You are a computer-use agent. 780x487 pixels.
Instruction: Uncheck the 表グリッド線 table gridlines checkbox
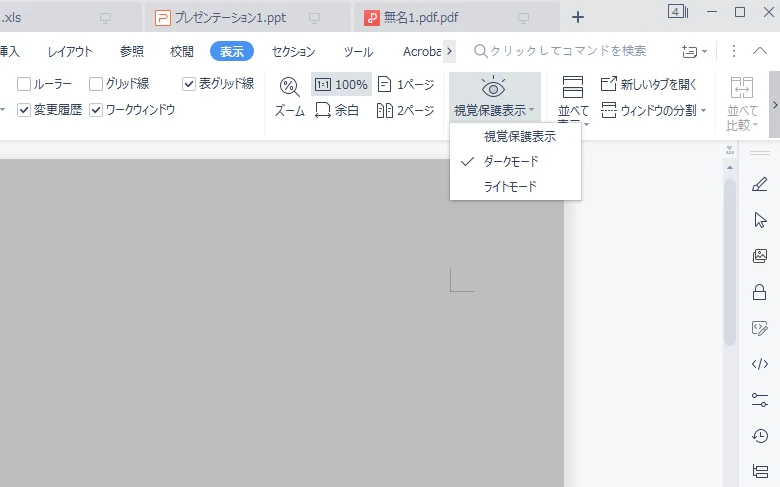(189, 84)
